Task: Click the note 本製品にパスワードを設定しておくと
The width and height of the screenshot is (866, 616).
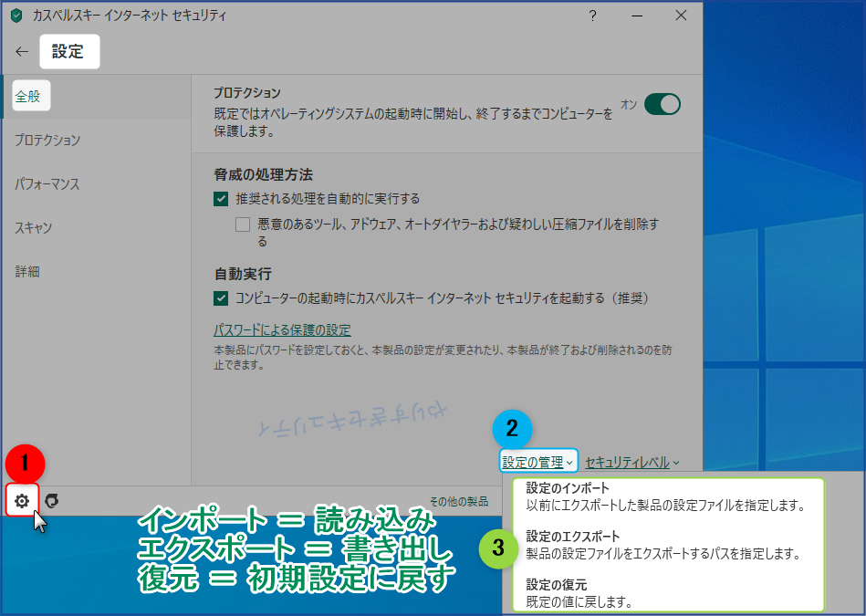Action: click(443, 358)
